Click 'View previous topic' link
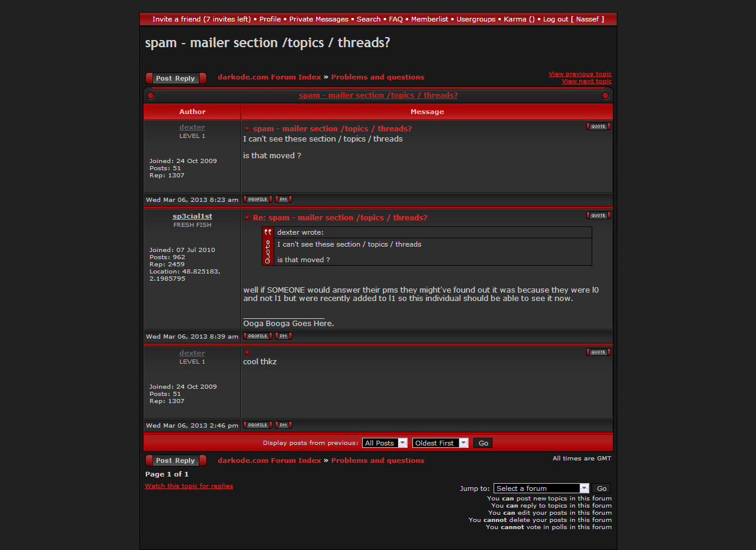756x550 pixels. click(x=580, y=74)
